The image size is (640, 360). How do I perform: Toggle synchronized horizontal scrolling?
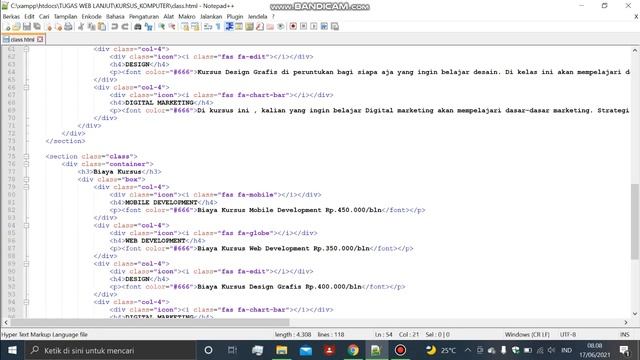195,27
